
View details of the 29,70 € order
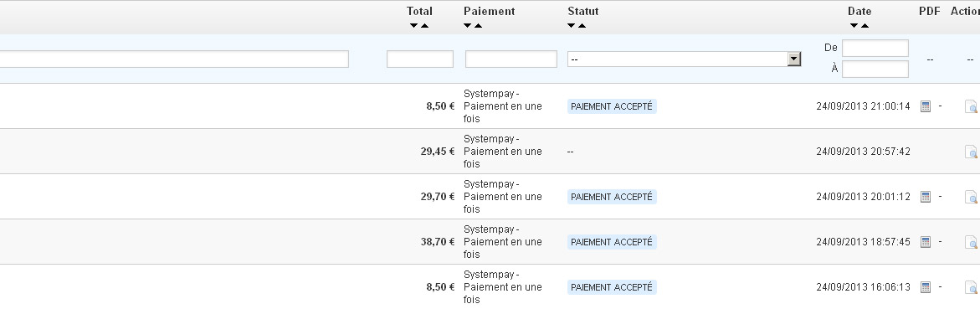(971, 197)
